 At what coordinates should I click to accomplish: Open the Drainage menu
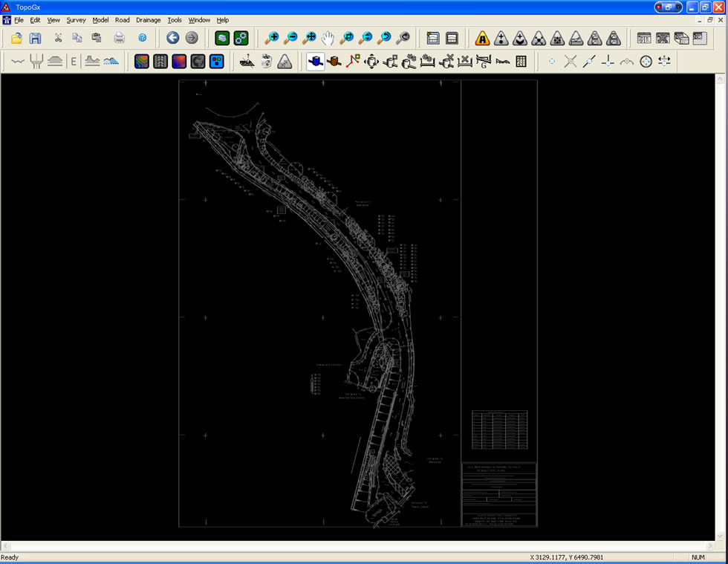(148, 20)
